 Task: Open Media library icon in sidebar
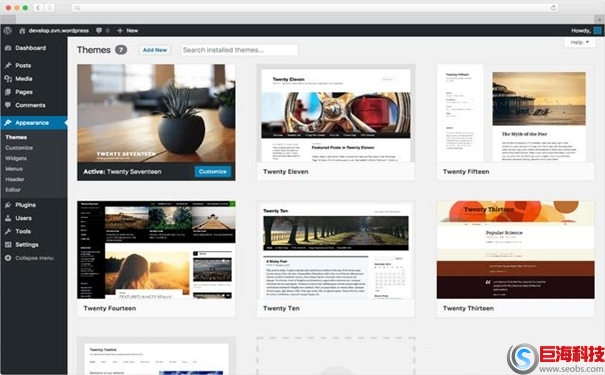click(x=8, y=79)
